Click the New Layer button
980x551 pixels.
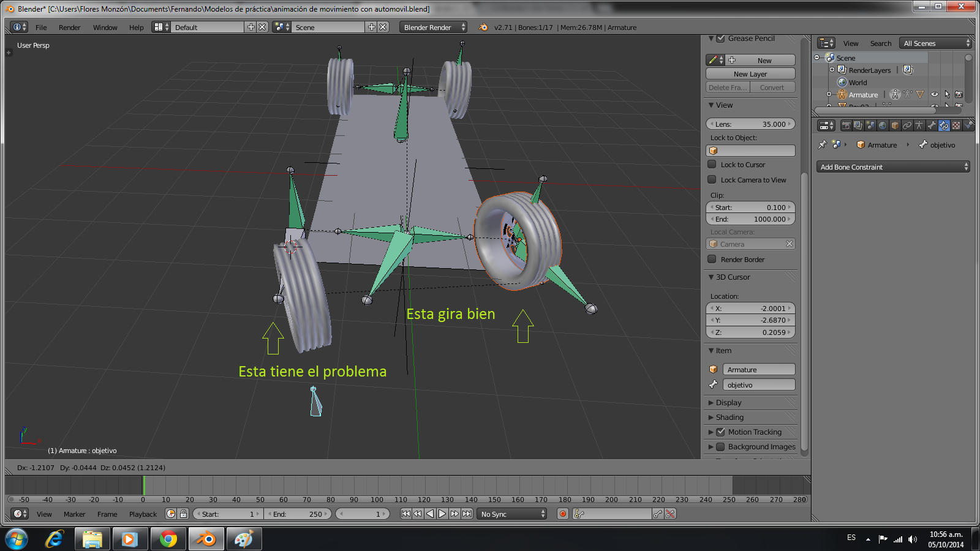click(x=750, y=74)
